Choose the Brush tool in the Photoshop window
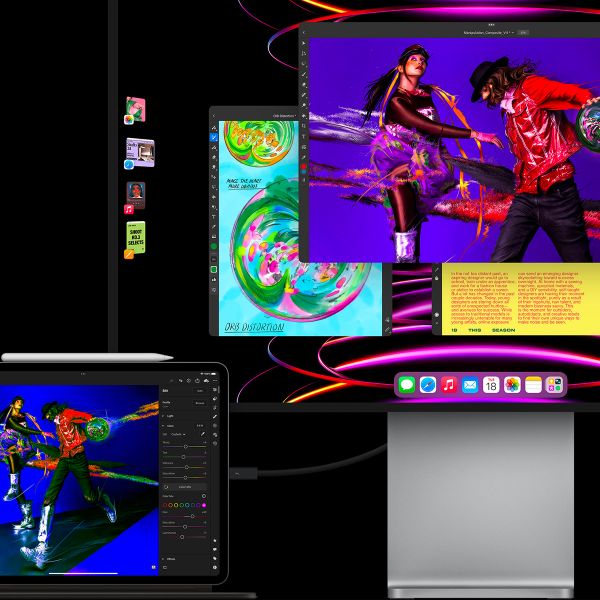Viewport: 600px width, 600px height. click(303, 75)
